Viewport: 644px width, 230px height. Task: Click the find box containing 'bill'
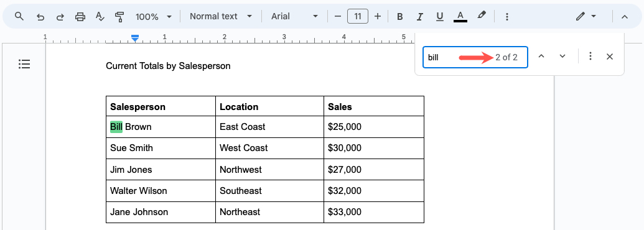(475, 57)
